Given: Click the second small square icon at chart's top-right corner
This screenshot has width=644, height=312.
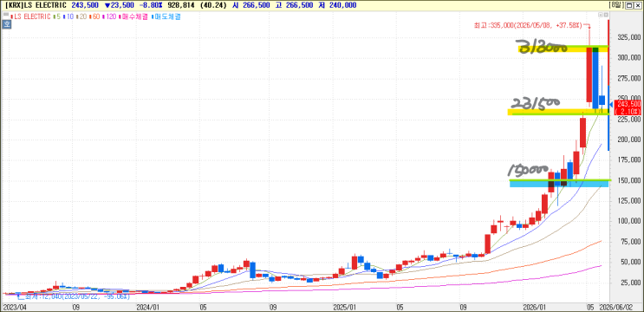Looking at the screenshot, I should (x=606, y=15).
